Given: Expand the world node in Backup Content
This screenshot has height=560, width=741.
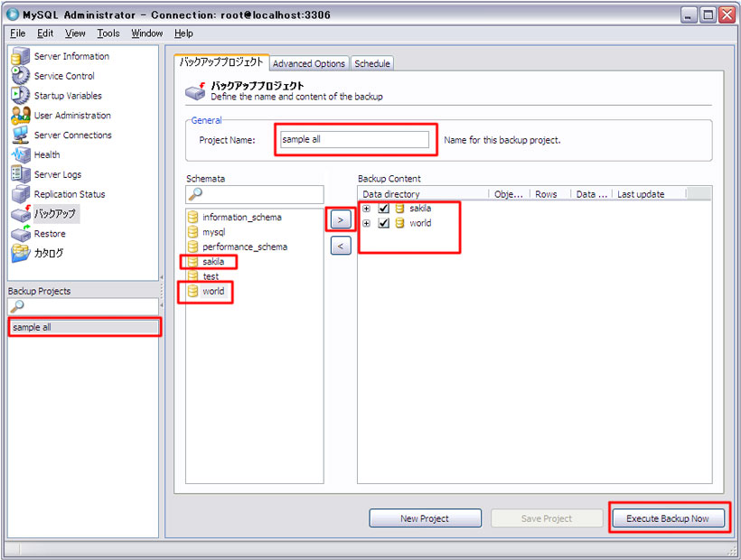Looking at the screenshot, I should (x=366, y=223).
